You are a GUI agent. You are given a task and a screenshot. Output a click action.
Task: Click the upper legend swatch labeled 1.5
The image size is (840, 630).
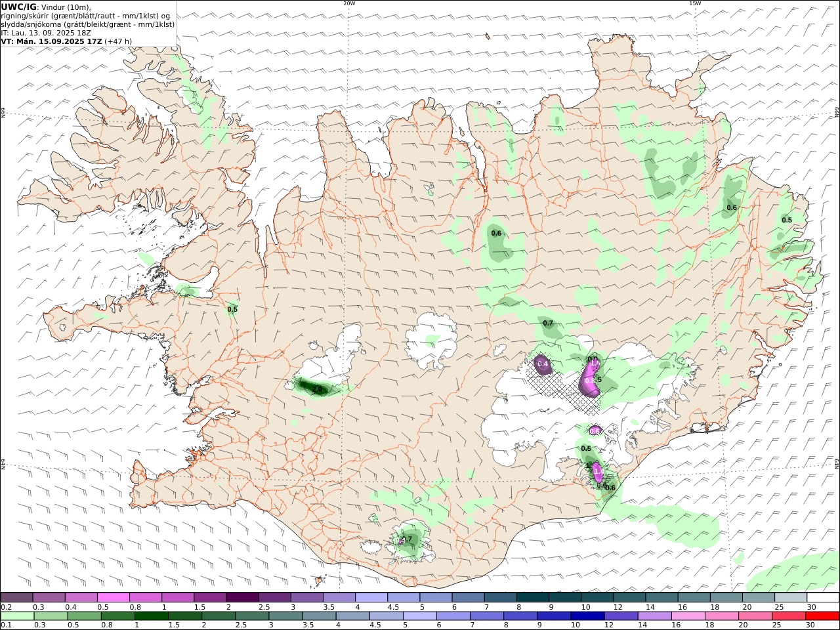(210, 597)
